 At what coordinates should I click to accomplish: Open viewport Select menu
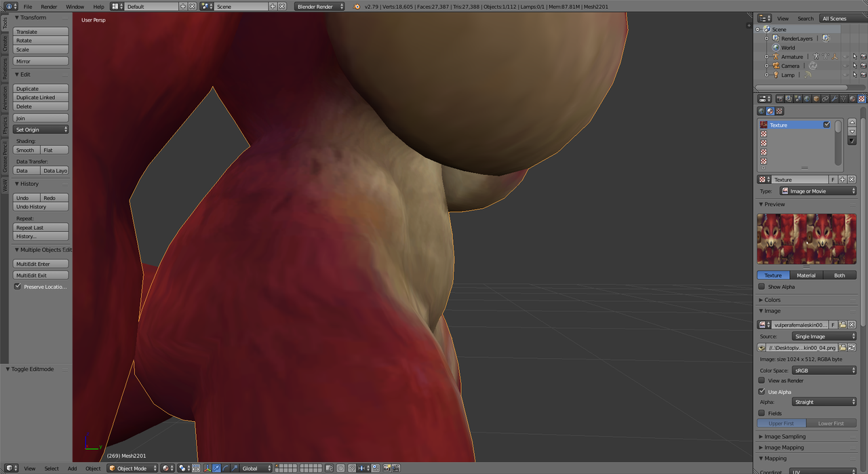tap(52, 469)
